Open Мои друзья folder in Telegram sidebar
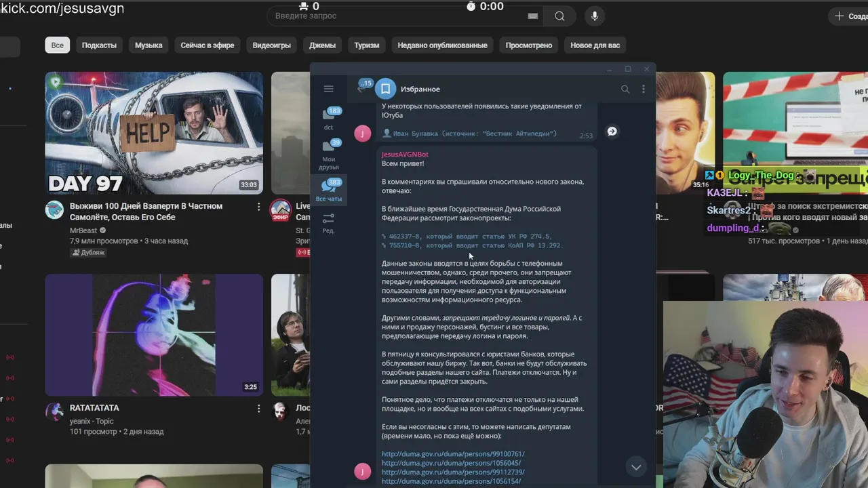Screen dimensions: 868x488 coord(329,155)
